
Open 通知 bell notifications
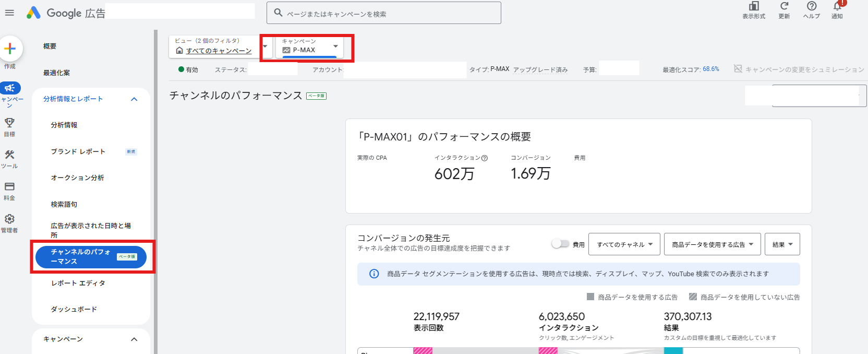(x=837, y=7)
